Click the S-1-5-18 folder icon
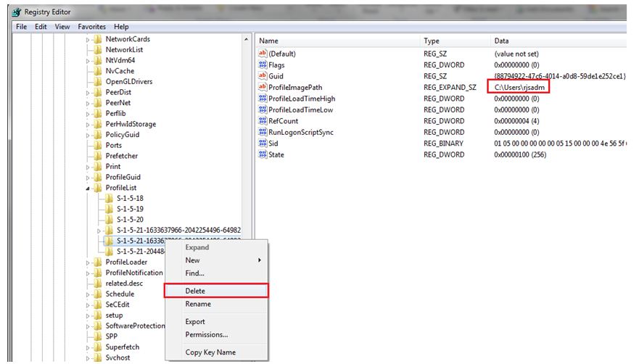 (x=109, y=198)
